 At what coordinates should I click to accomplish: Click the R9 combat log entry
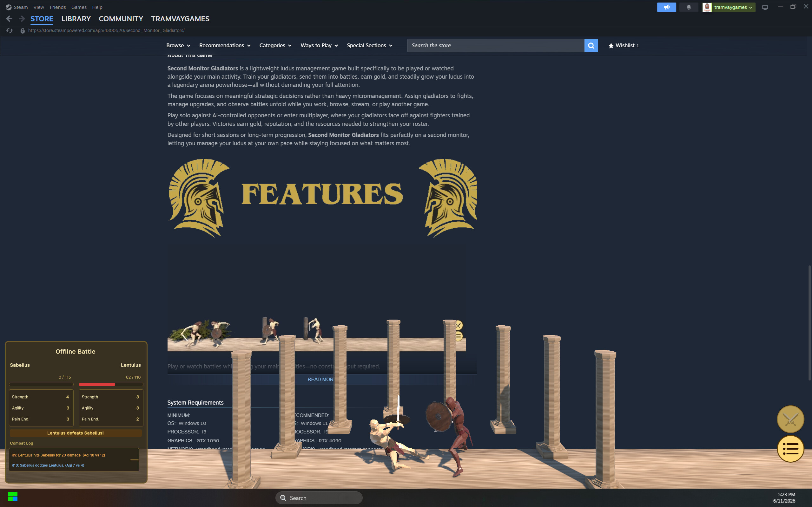[x=58, y=455]
